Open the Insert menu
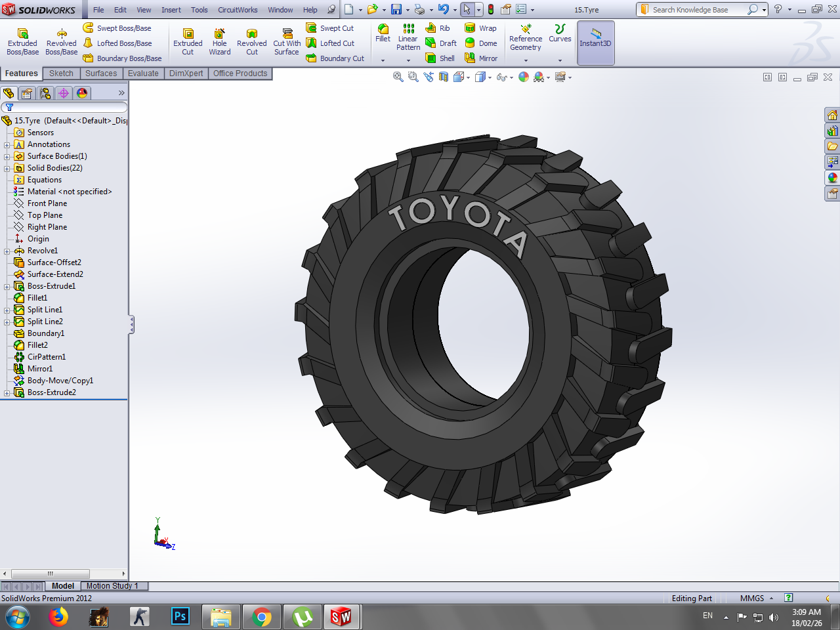Viewport: 840px width, 630px height. click(x=171, y=10)
